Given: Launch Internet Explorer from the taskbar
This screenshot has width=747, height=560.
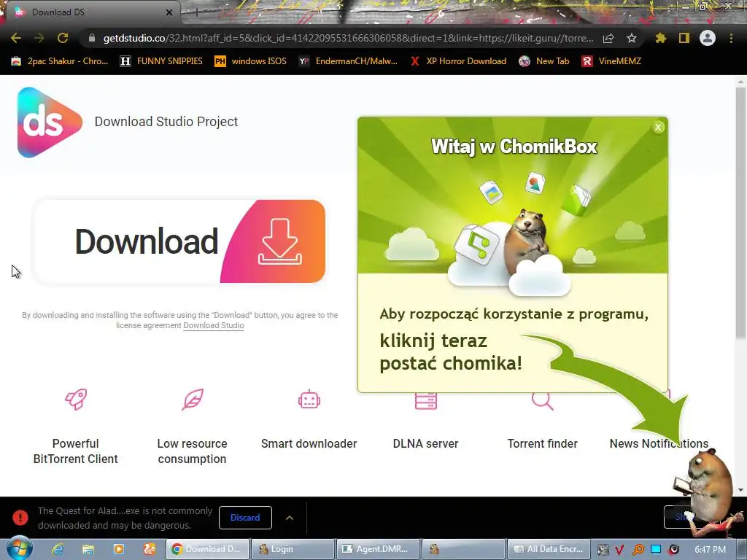Looking at the screenshot, I should coord(58,549).
